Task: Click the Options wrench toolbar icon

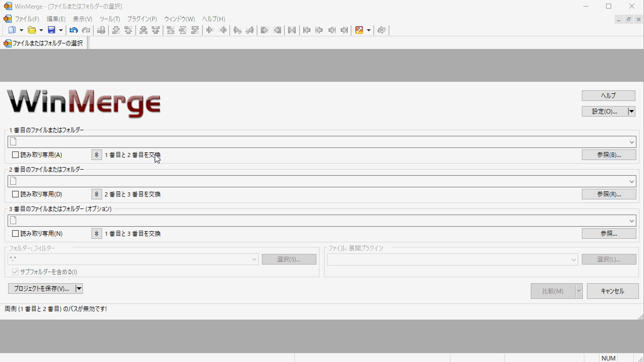Action: tap(359, 30)
